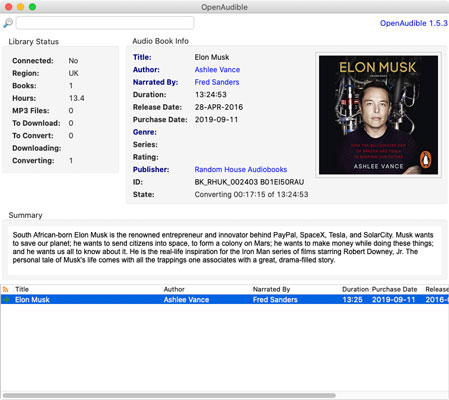The height and width of the screenshot is (400, 449).
Task: Click the RSS icon column header
Action: (x=6, y=289)
